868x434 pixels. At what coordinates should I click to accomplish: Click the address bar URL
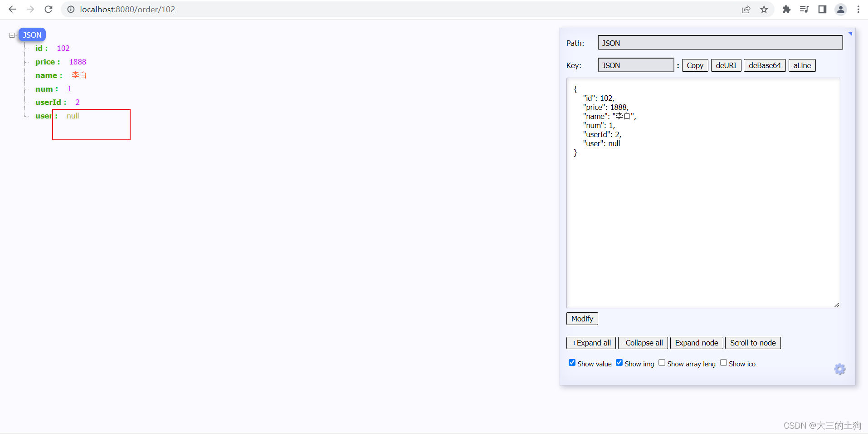tap(127, 9)
